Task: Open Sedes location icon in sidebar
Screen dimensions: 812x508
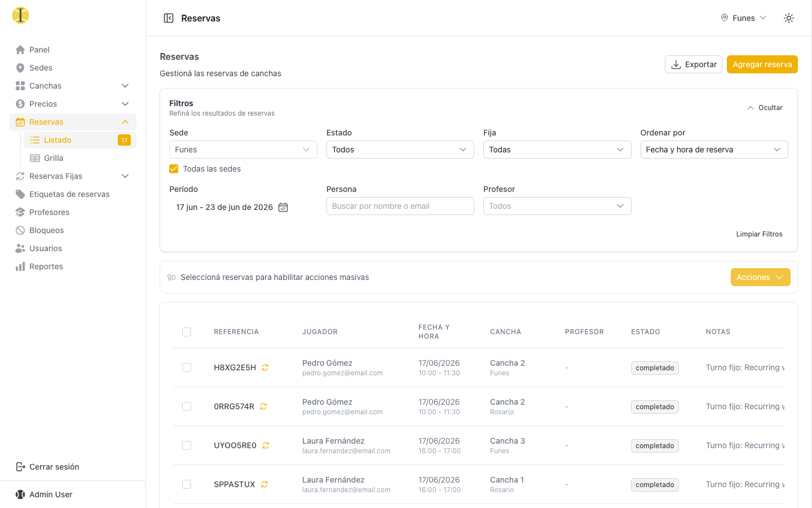Action: click(20, 68)
